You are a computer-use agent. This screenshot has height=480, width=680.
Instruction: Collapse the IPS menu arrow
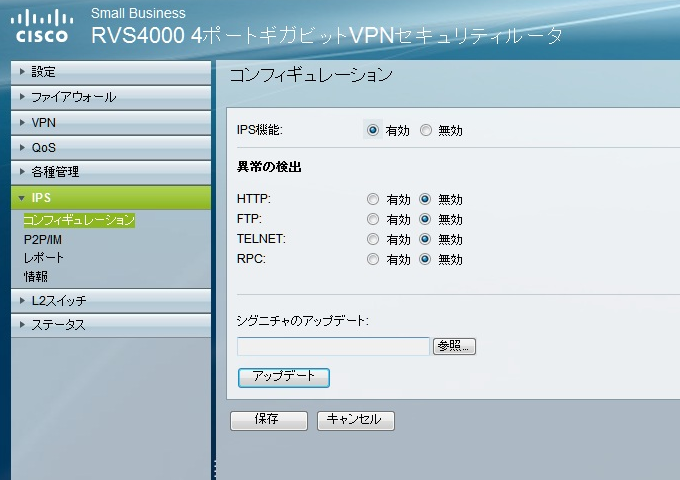[x=22, y=198]
